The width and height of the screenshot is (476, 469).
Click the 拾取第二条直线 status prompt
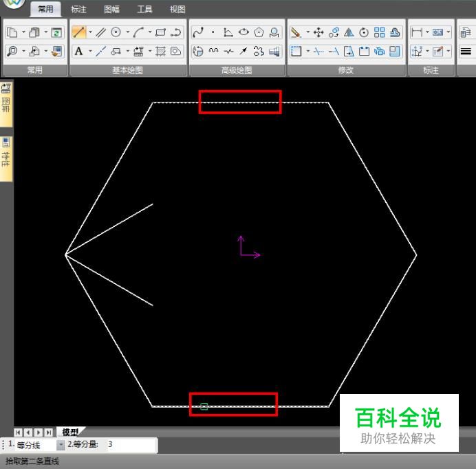point(32,461)
